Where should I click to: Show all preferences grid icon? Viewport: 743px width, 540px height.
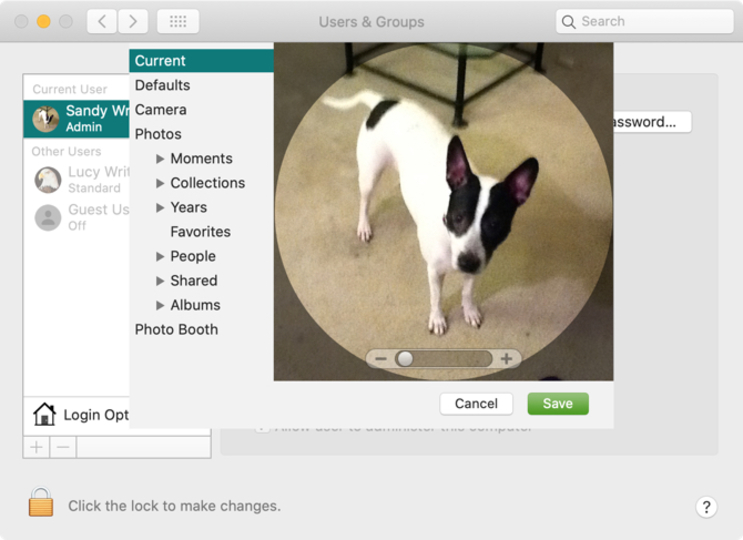178,21
